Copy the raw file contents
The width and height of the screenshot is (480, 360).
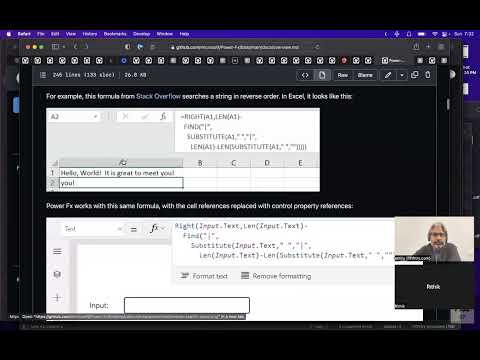click(x=415, y=75)
